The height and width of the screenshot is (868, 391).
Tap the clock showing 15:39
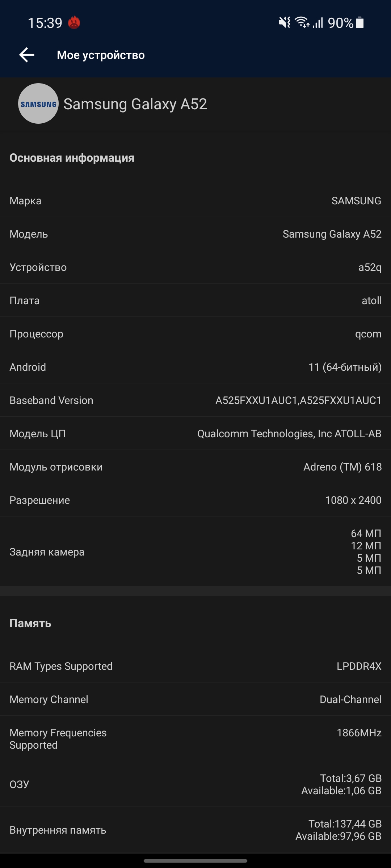coord(45,23)
